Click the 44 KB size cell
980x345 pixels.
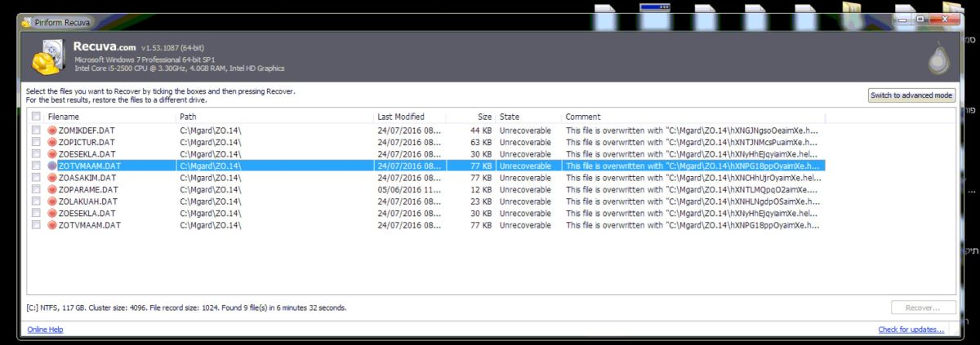click(x=481, y=130)
